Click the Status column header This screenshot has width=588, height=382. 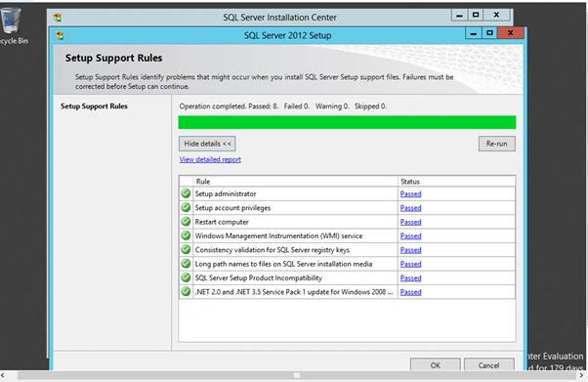pyautogui.click(x=456, y=182)
